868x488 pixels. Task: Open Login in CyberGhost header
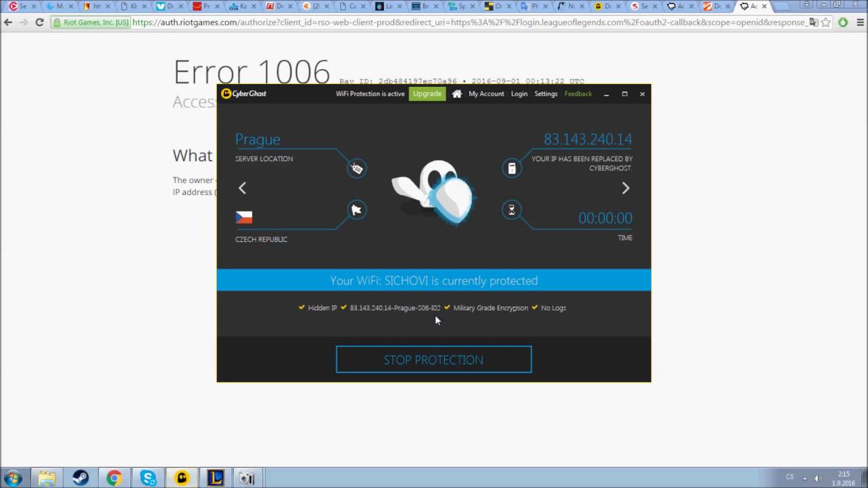519,94
